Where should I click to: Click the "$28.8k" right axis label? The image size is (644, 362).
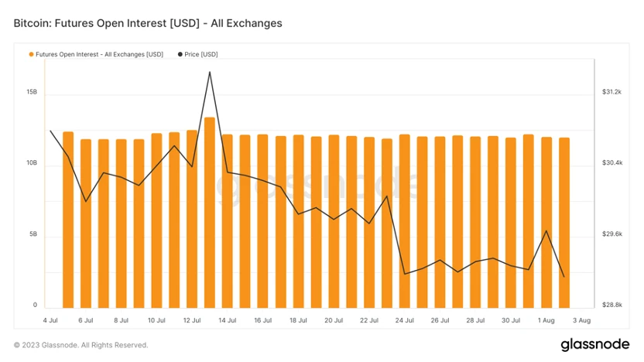click(x=611, y=306)
